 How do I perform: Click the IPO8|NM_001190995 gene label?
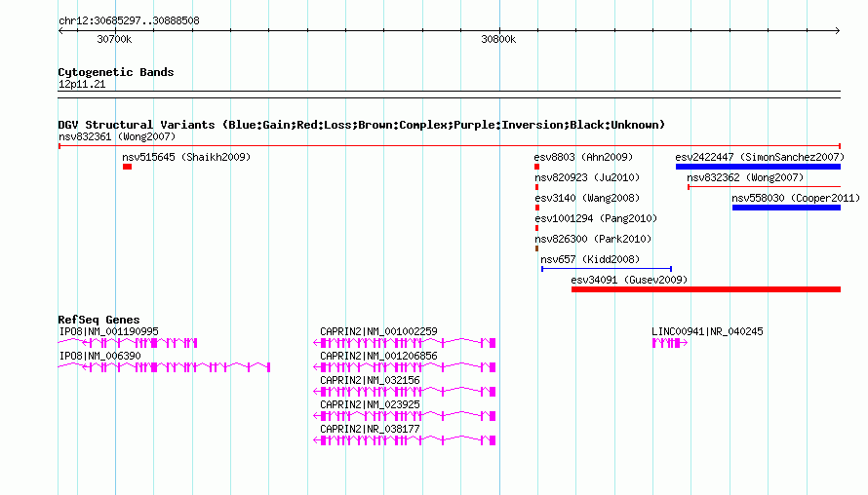tap(109, 331)
